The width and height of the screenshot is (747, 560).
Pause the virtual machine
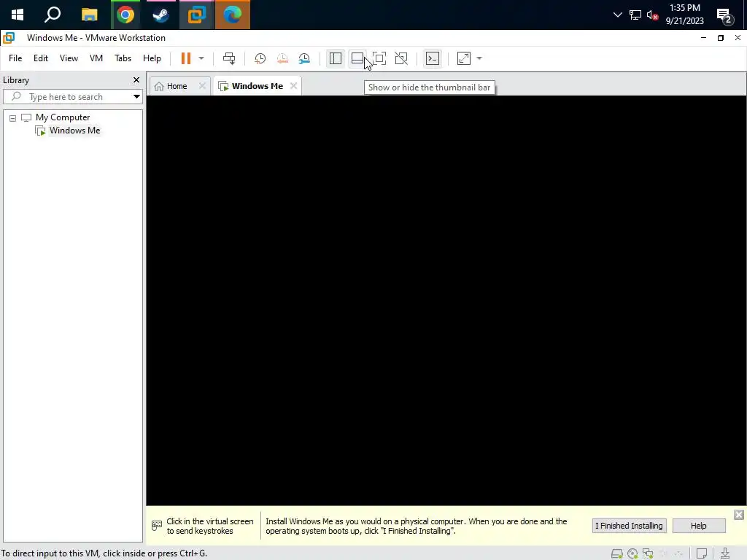[186, 58]
